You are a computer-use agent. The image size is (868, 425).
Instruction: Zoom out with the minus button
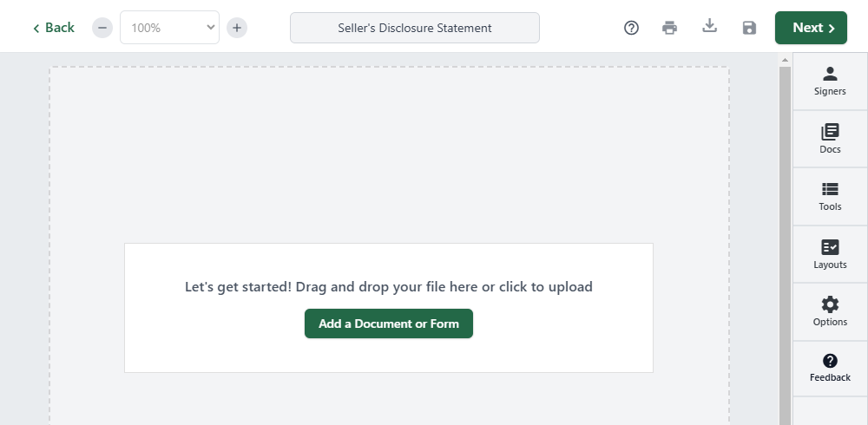pos(102,28)
